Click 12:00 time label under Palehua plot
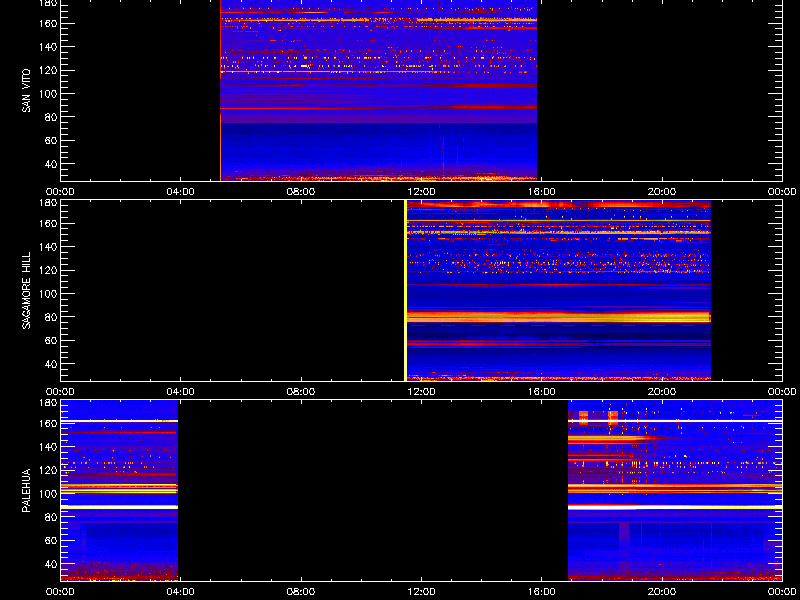800x600 pixels. click(x=421, y=592)
